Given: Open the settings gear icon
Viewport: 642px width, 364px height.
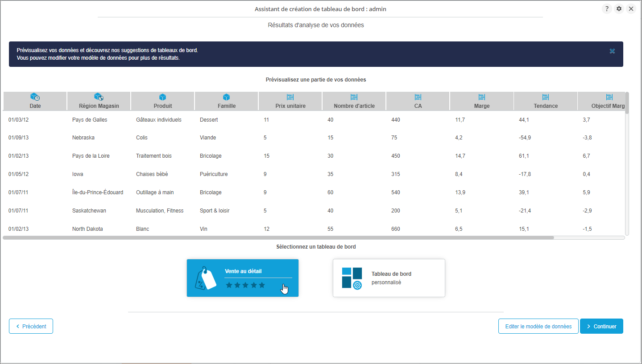Looking at the screenshot, I should pyautogui.click(x=619, y=9).
